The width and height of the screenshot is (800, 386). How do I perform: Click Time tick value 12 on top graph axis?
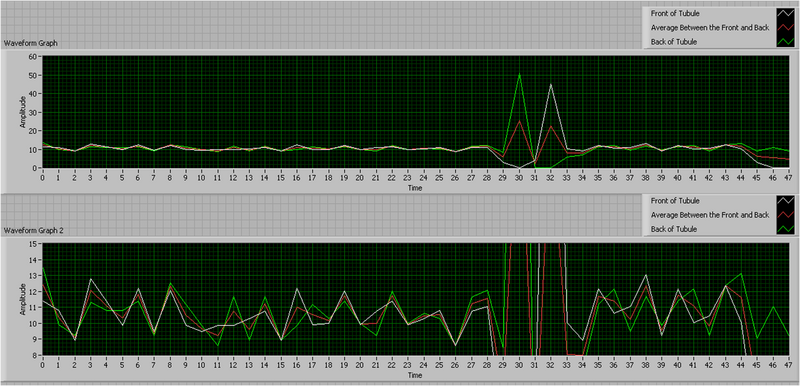(233, 178)
